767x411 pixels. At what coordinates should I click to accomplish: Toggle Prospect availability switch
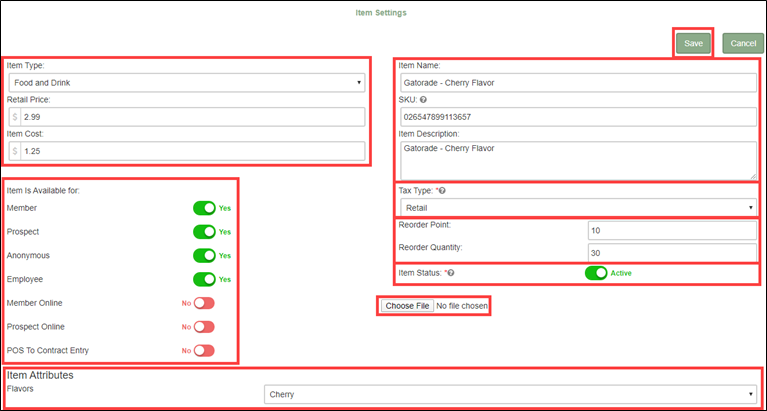pos(204,231)
